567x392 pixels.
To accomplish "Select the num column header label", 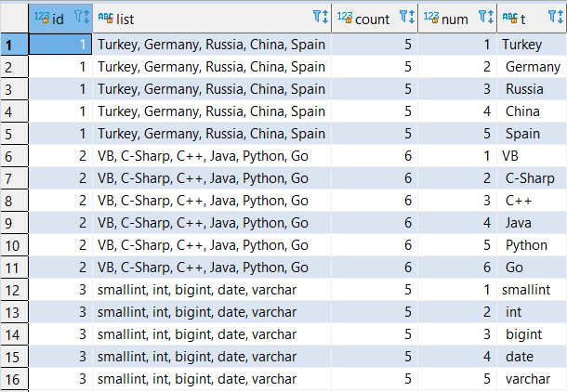I will click(x=455, y=20).
